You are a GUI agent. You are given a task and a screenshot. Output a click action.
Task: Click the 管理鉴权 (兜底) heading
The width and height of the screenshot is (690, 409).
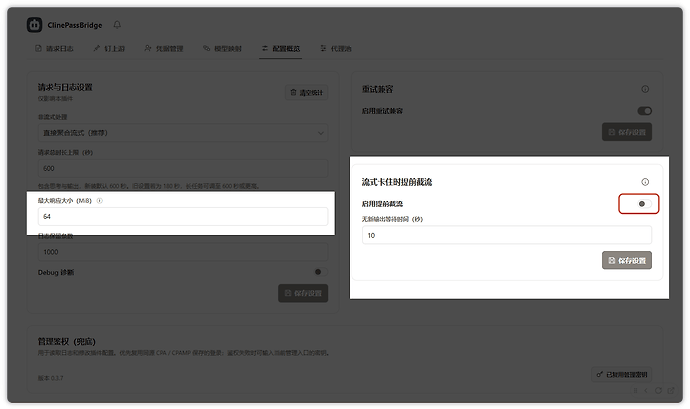(66, 342)
